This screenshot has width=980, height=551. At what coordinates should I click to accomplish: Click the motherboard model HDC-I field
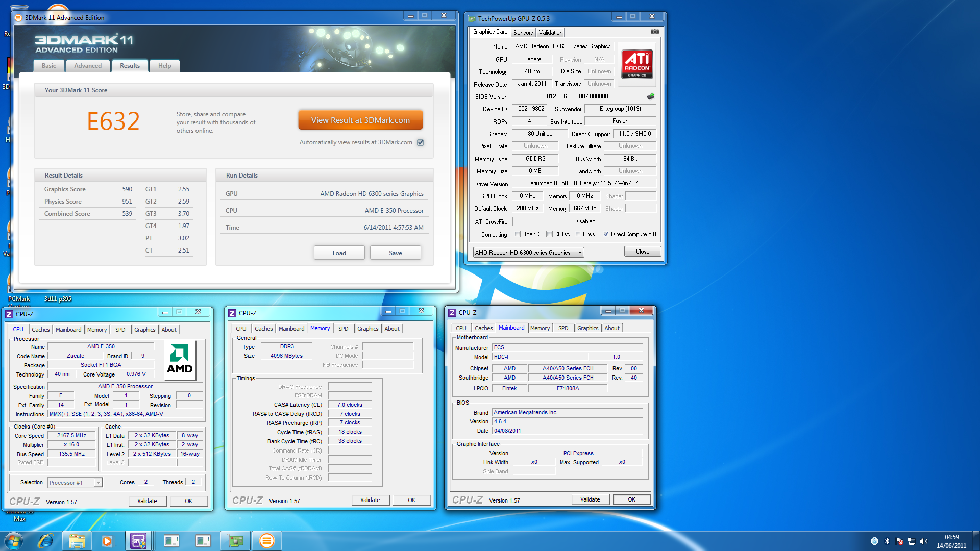pos(541,357)
